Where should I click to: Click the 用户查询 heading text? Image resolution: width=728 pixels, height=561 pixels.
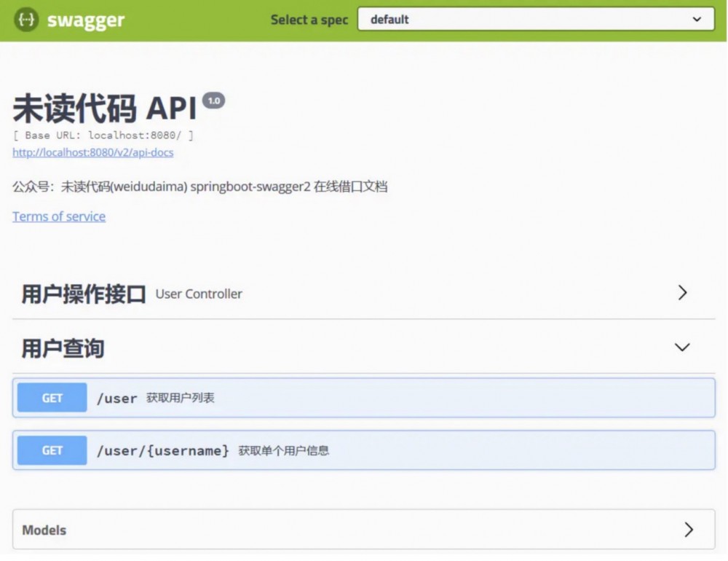[63, 348]
